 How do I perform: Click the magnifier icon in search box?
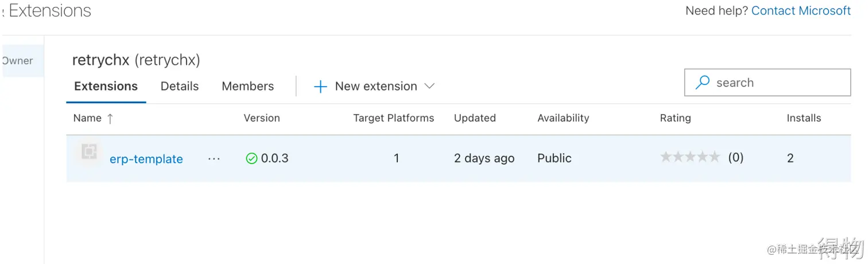pyautogui.click(x=702, y=83)
